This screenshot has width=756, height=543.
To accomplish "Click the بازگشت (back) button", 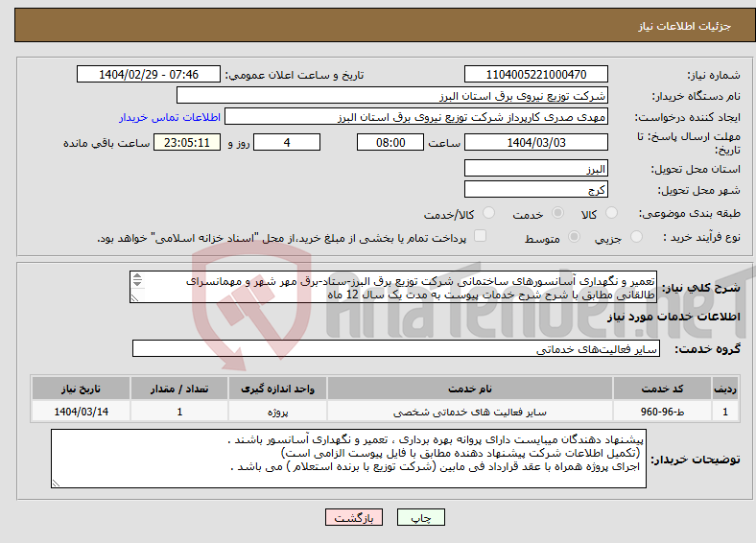I will coord(354,517).
